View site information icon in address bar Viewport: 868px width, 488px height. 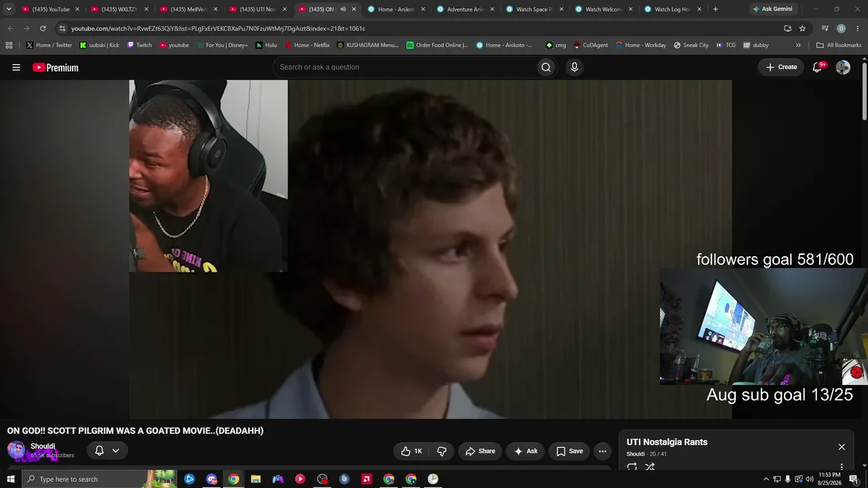coord(62,28)
